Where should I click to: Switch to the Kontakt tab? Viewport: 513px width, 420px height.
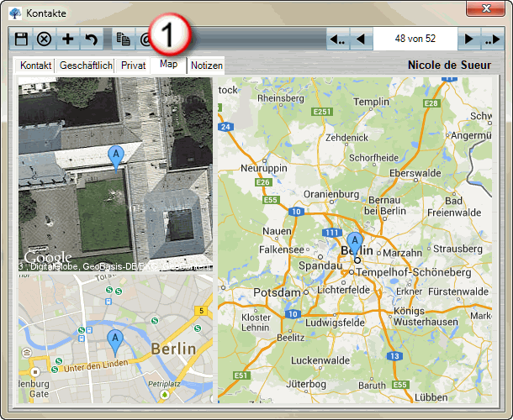coord(36,66)
